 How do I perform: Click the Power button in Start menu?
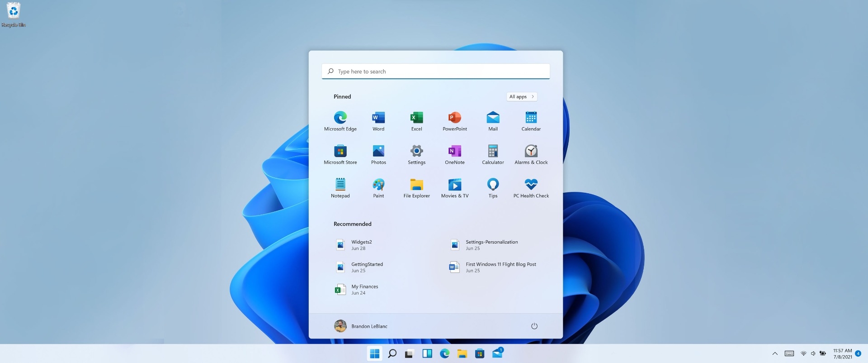point(534,326)
